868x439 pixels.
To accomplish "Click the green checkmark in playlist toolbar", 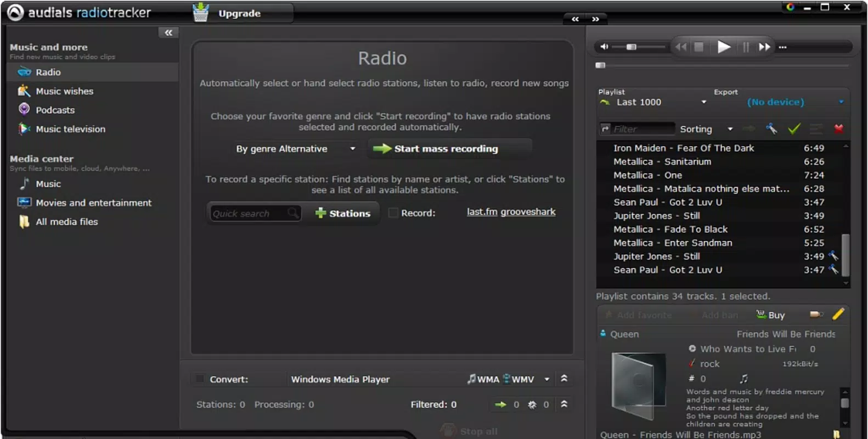I will pos(794,129).
